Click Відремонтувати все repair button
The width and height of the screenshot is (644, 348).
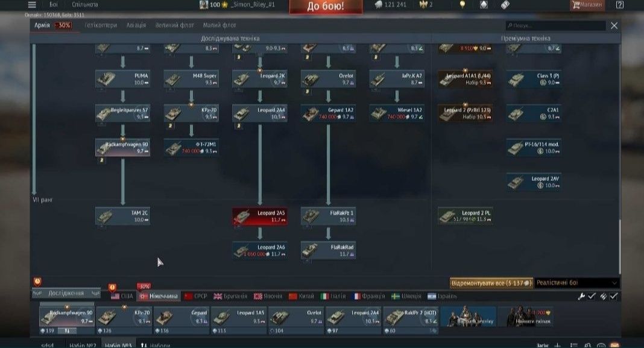tap(491, 283)
